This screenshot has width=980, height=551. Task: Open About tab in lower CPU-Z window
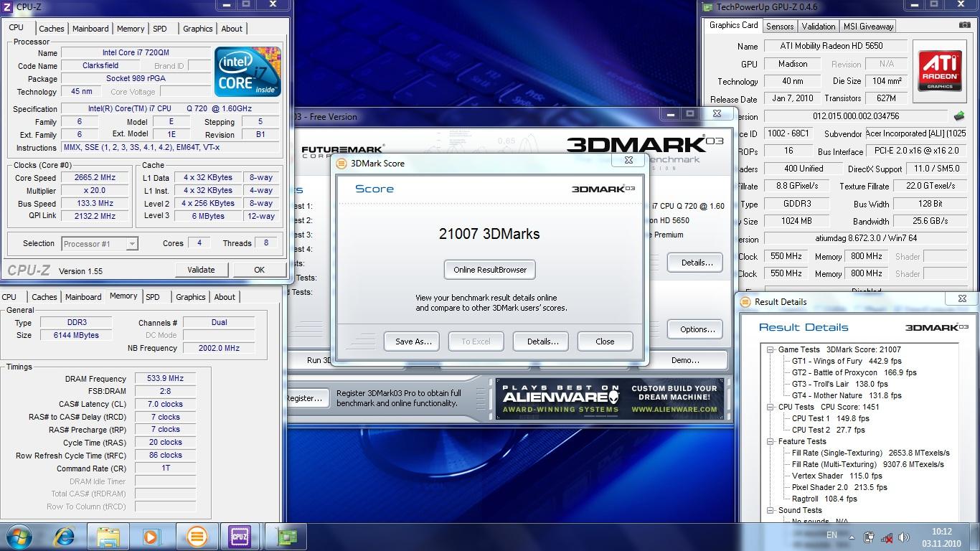[225, 297]
